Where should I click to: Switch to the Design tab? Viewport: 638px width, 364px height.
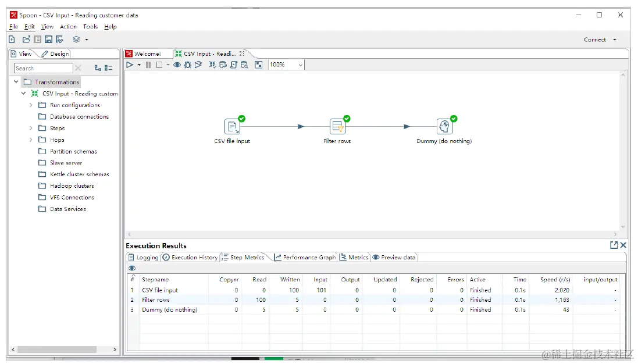coord(55,53)
